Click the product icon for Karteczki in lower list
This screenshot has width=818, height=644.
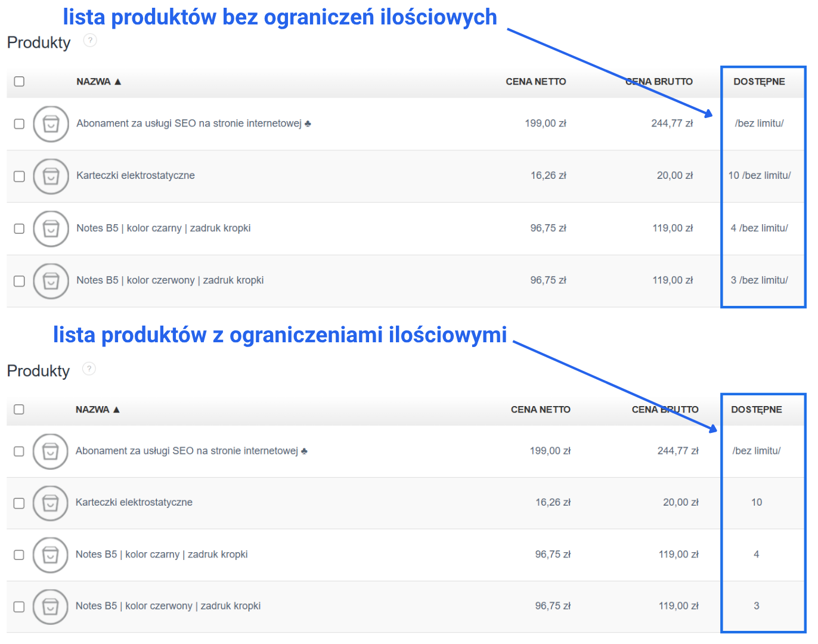(50, 503)
